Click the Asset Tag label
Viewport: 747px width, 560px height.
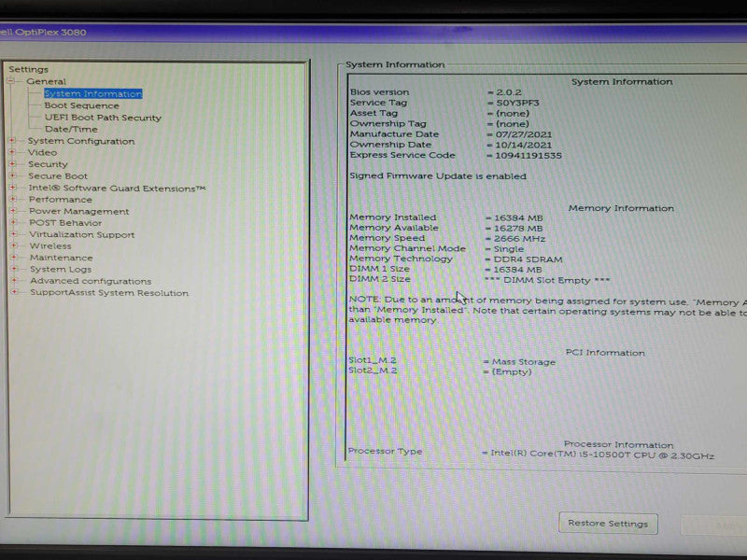coord(373,113)
